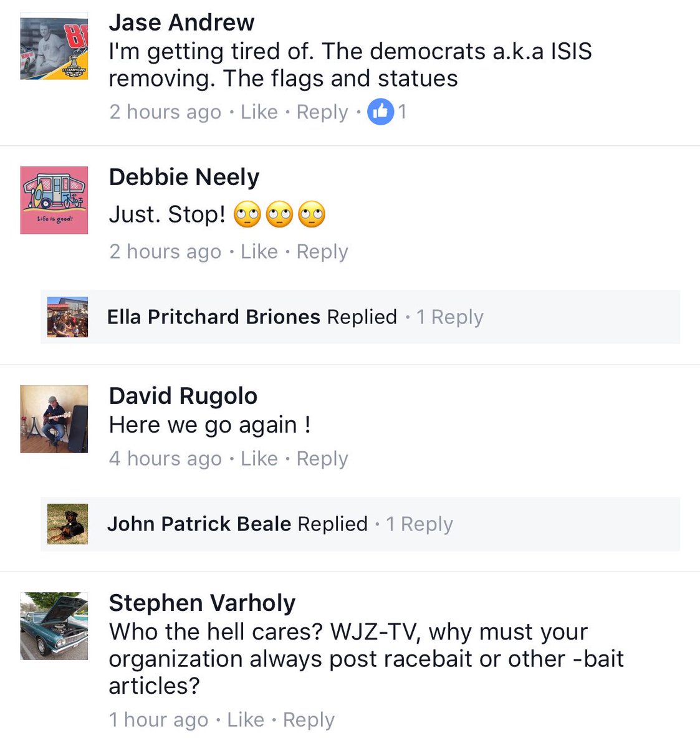Open Stephen Varholy's name link
700x748 pixels.
click(x=202, y=603)
